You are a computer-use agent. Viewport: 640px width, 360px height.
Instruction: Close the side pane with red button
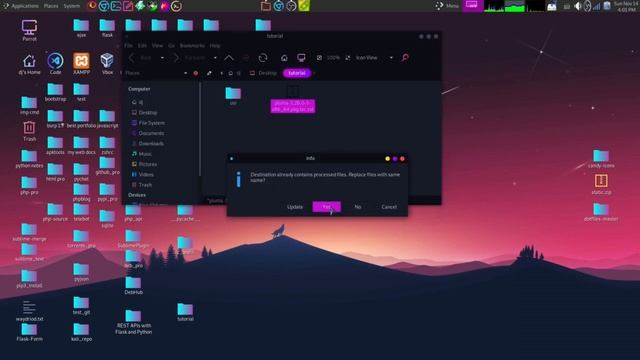point(196,73)
